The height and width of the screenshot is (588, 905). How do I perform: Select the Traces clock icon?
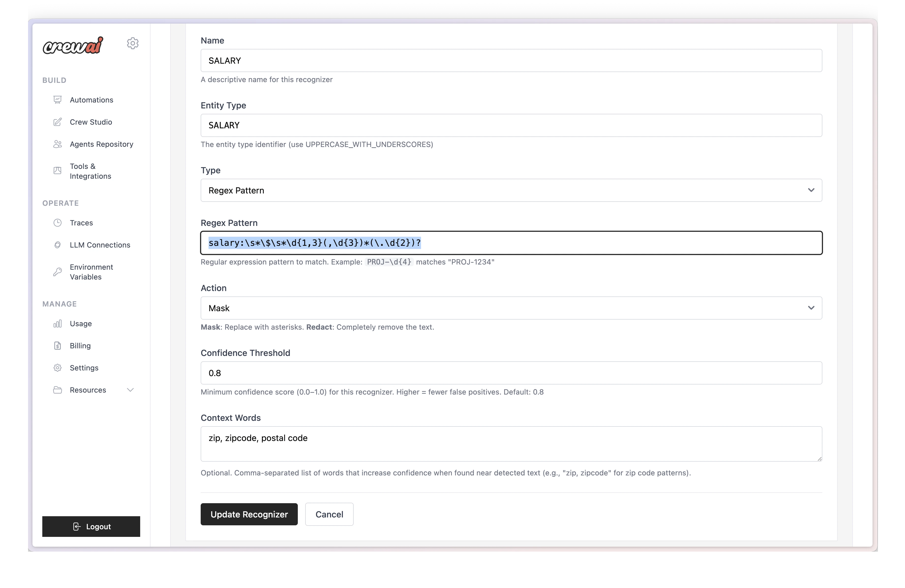click(57, 223)
